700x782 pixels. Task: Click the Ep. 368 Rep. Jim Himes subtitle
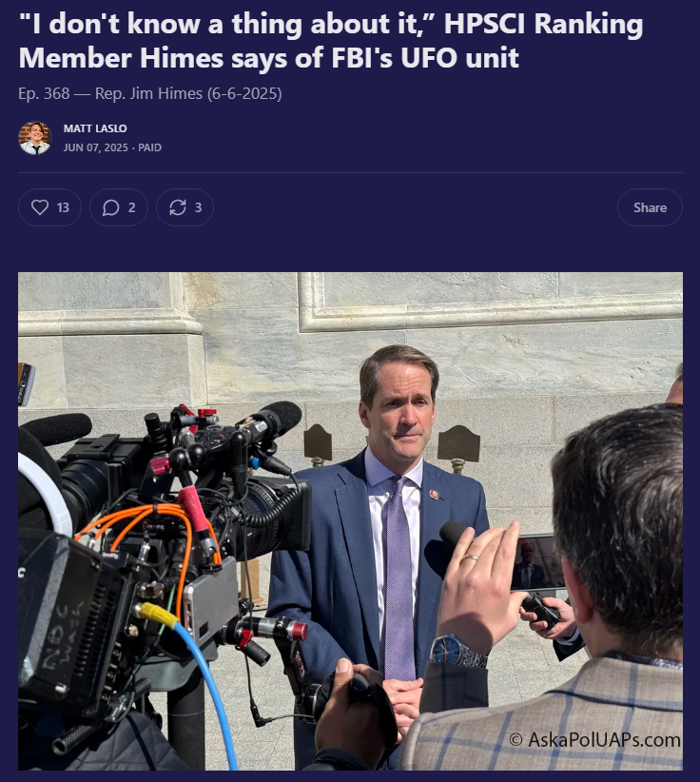coord(150,93)
